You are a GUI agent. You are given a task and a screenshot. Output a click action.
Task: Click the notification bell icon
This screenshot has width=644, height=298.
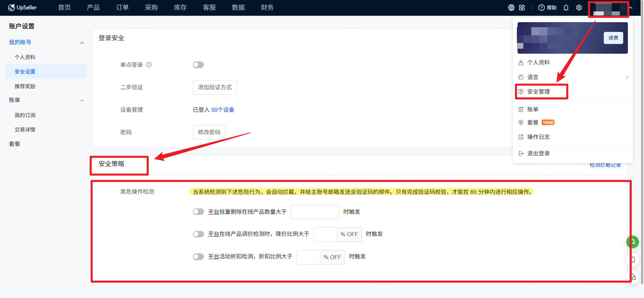click(566, 8)
